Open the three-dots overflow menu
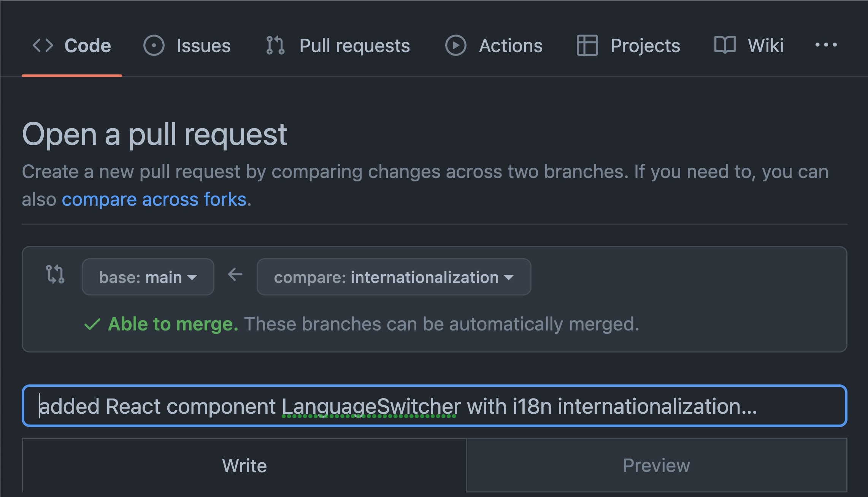This screenshot has height=497, width=868. (x=826, y=45)
